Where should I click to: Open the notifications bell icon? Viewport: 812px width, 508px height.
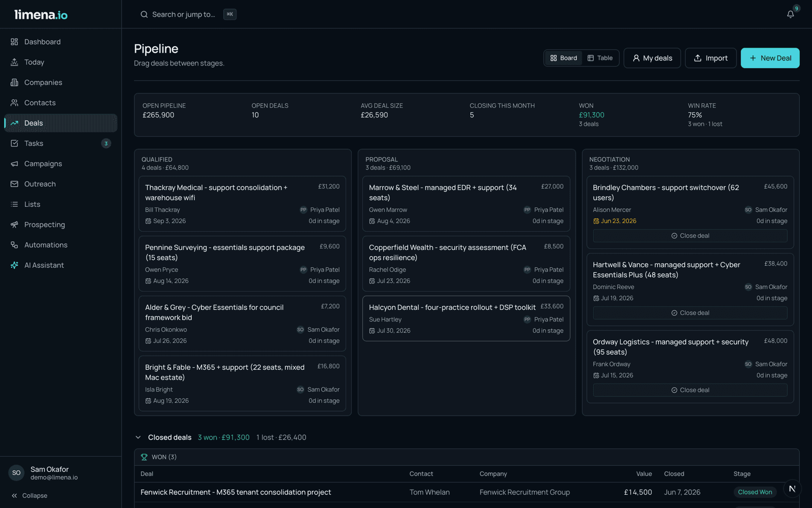click(x=790, y=14)
